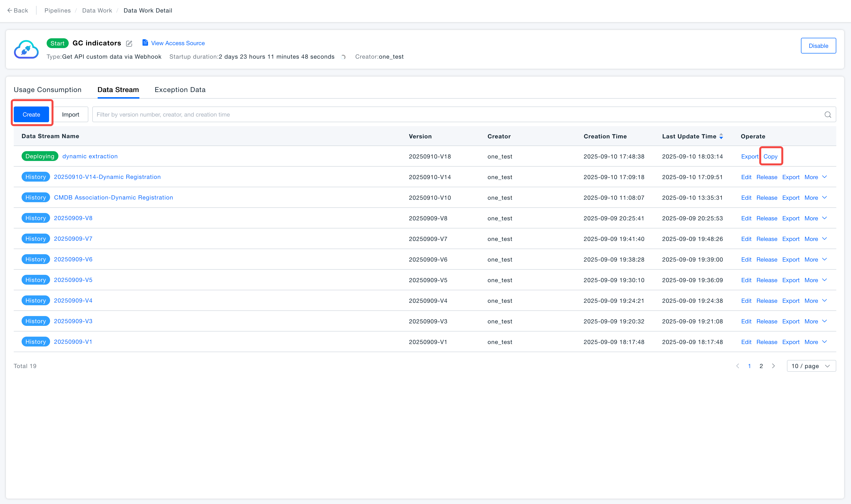Screen dimensions: 851x504
Task: Click the refresh spinner next to startup duration
Action: pyautogui.click(x=344, y=57)
